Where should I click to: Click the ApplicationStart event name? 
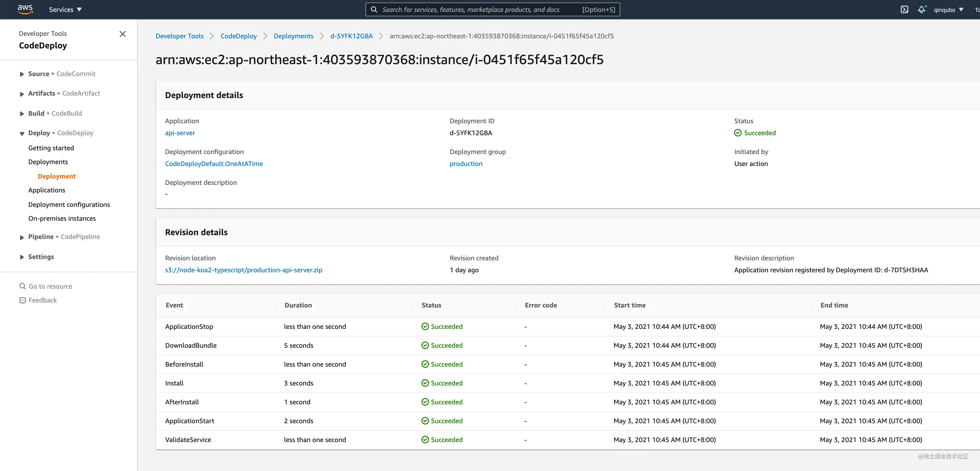click(x=189, y=421)
